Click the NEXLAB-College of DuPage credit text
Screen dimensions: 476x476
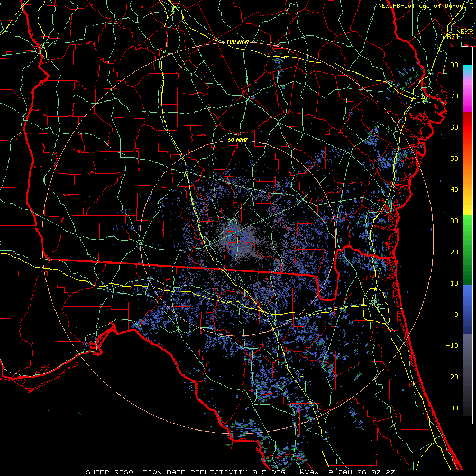tap(426, 6)
